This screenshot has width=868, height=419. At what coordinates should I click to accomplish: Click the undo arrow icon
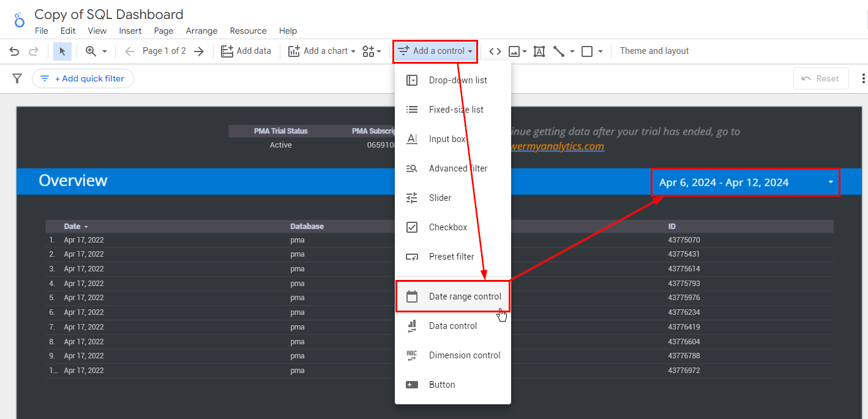(14, 51)
